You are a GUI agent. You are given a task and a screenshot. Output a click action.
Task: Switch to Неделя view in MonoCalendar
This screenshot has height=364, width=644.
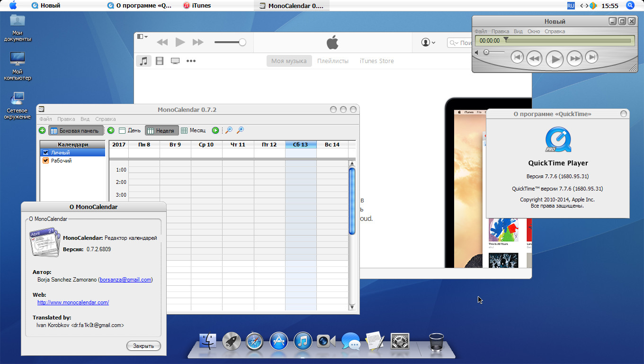click(x=162, y=130)
